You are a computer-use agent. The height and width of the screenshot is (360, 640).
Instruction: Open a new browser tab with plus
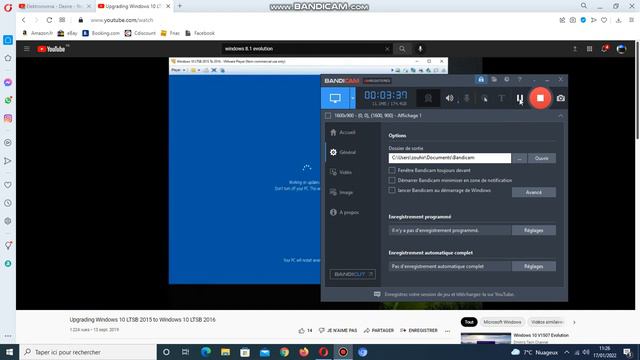click(x=180, y=6)
